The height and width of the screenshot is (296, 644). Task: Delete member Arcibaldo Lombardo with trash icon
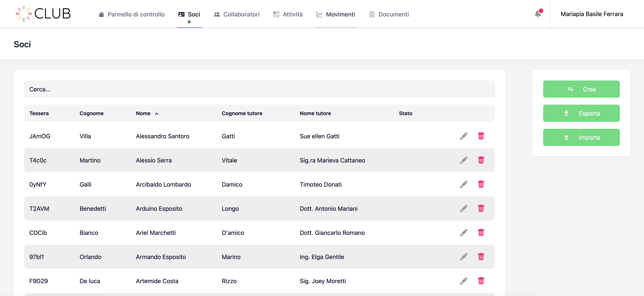coord(481,184)
